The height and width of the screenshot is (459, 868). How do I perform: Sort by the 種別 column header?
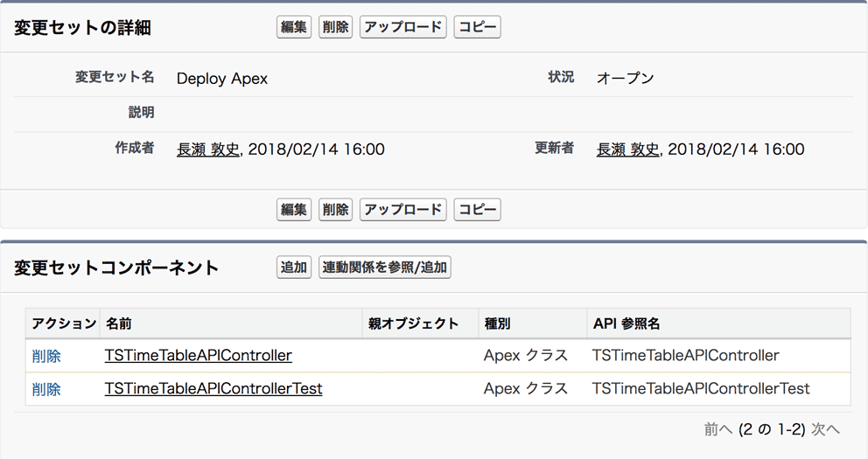coord(497,323)
